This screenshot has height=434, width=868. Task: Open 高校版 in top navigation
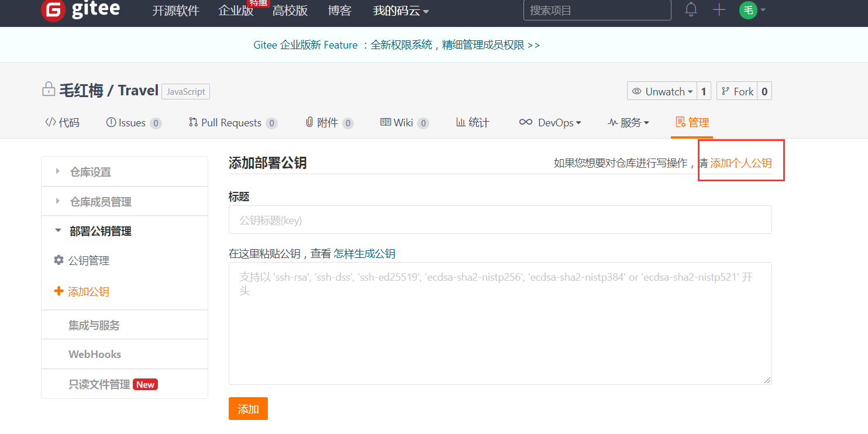290,11
